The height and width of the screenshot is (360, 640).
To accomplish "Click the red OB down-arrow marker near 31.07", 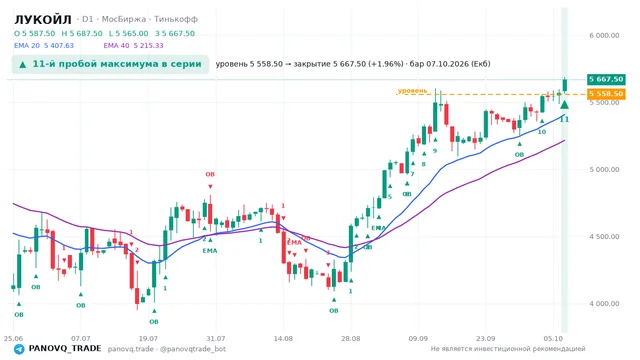I will point(210,187).
